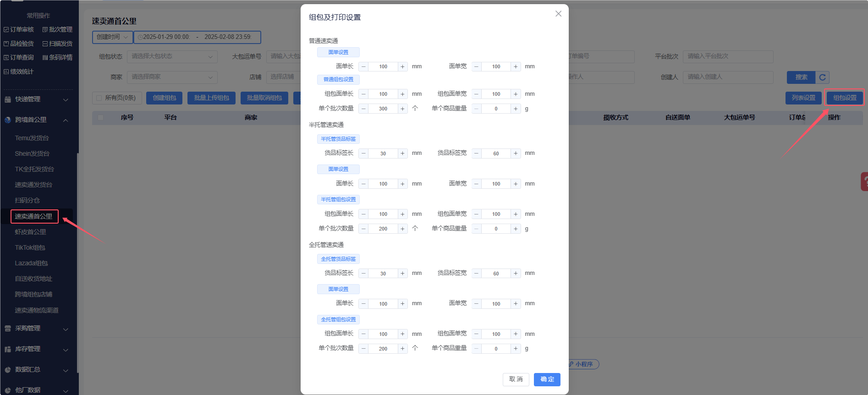Increase 单个商品重量 under 普通速卖通
This screenshot has height=395, width=868.
(x=516, y=109)
